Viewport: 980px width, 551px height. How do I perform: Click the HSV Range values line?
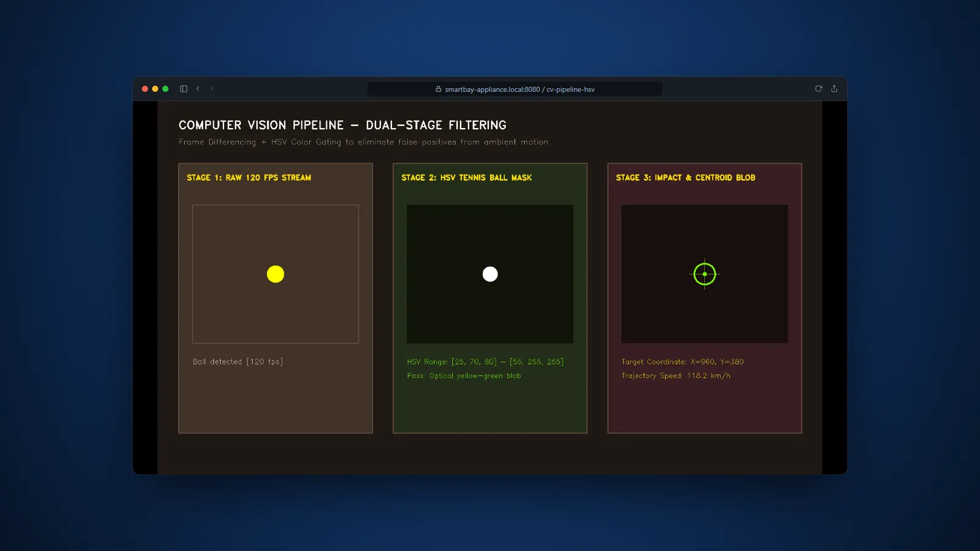pyautogui.click(x=485, y=362)
